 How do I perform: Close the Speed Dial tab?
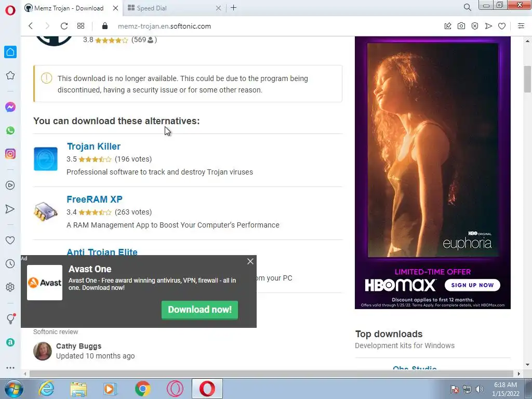tap(219, 8)
